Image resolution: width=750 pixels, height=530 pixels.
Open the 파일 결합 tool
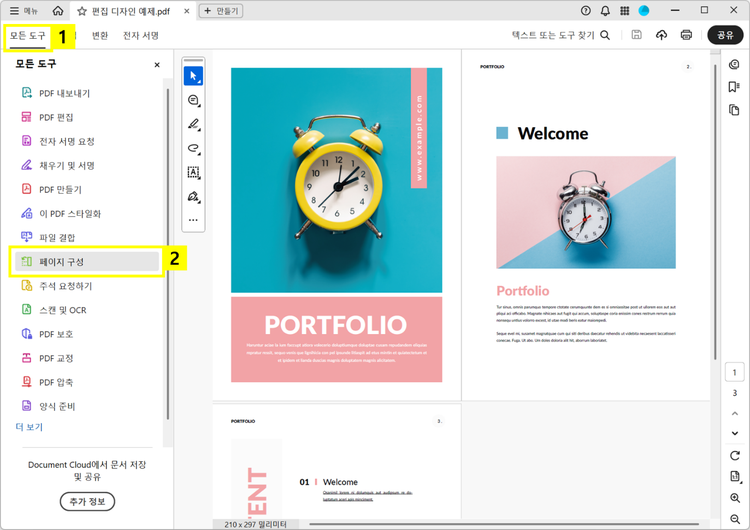(86, 237)
